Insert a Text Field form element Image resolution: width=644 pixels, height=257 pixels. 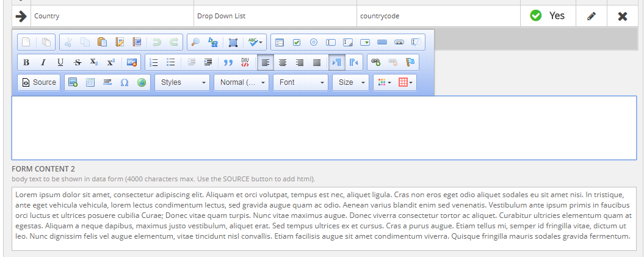coord(331,42)
